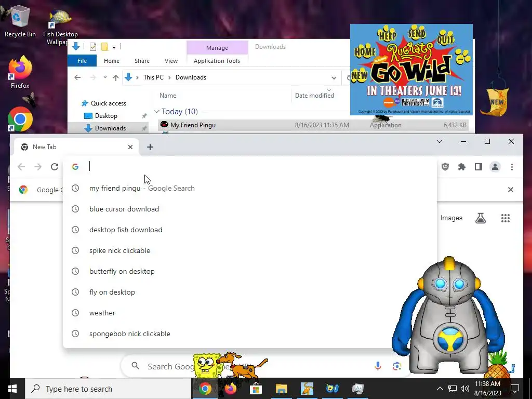Open Desktop in Explorer sidebar
Image resolution: width=532 pixels, height=399 pixels.
(x=106, y=116)
